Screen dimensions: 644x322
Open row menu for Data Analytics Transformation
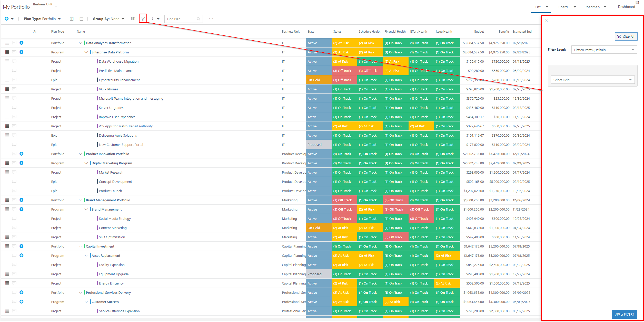pyautogui.click(x=7, y=43)
